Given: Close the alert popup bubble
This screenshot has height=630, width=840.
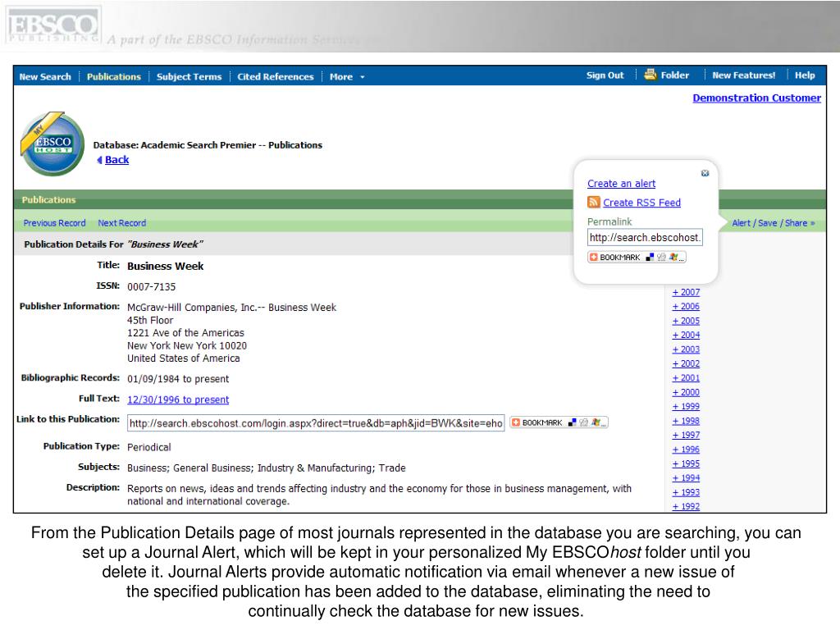Looking at the screenshot, I should tap(705, 173).
